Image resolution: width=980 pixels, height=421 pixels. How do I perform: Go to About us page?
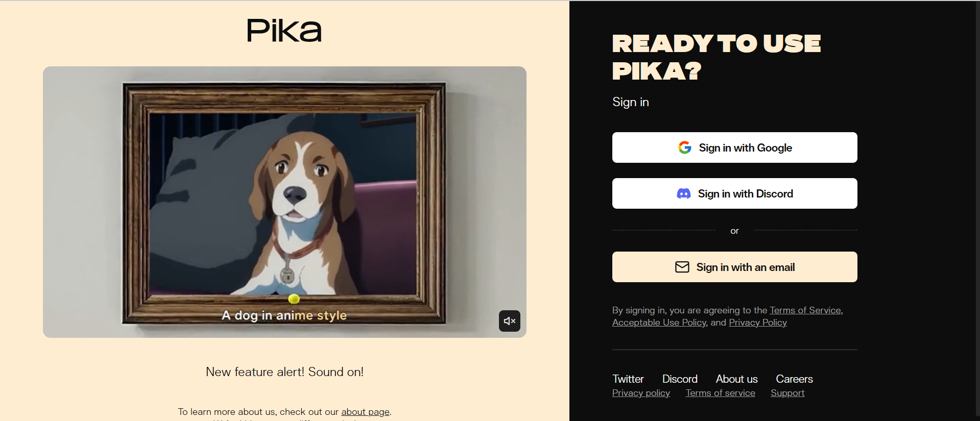(x=736, y=379)
